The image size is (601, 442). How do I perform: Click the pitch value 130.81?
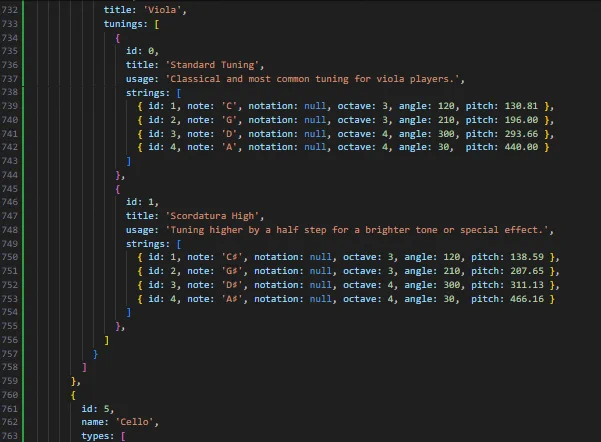point(521,106)
